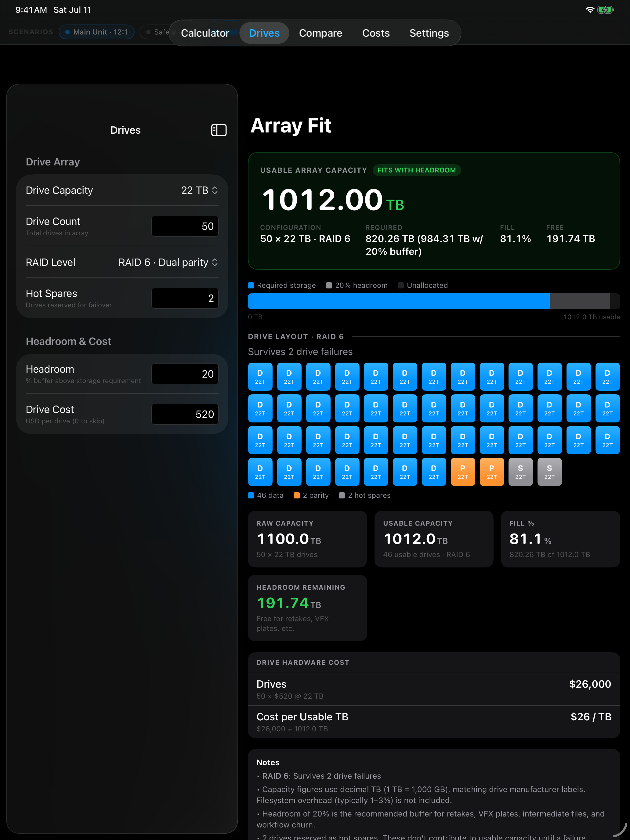Switch to the Compare tab

[x=320, y=33]
